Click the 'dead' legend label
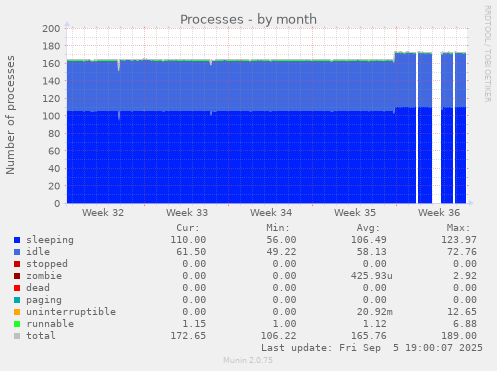 point(38,288)
